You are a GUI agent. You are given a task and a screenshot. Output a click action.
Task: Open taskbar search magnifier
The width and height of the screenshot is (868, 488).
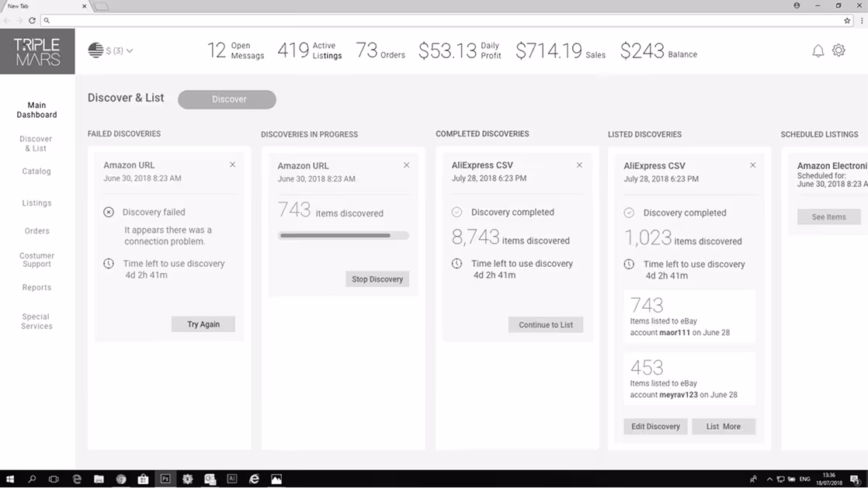[x=32, y=479]
